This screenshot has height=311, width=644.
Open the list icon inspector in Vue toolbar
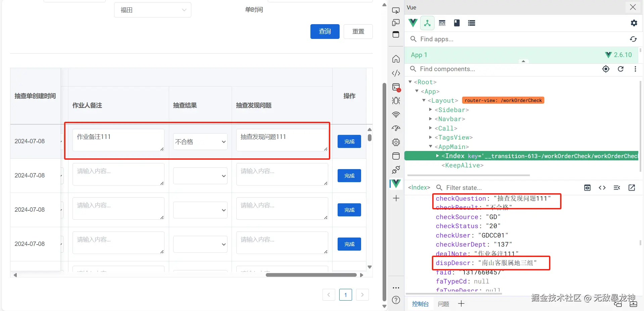tap(472, 23)
